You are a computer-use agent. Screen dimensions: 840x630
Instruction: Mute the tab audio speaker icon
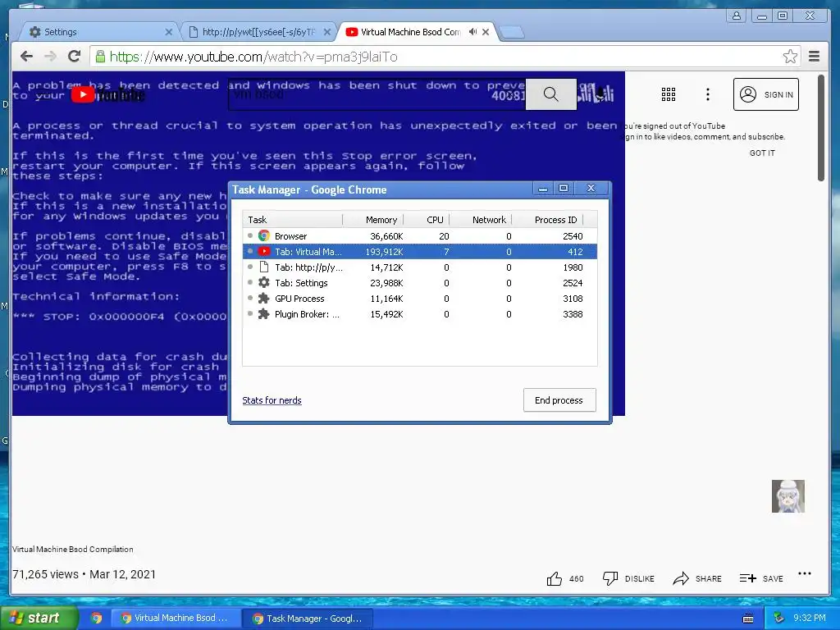tap(472, 32)
